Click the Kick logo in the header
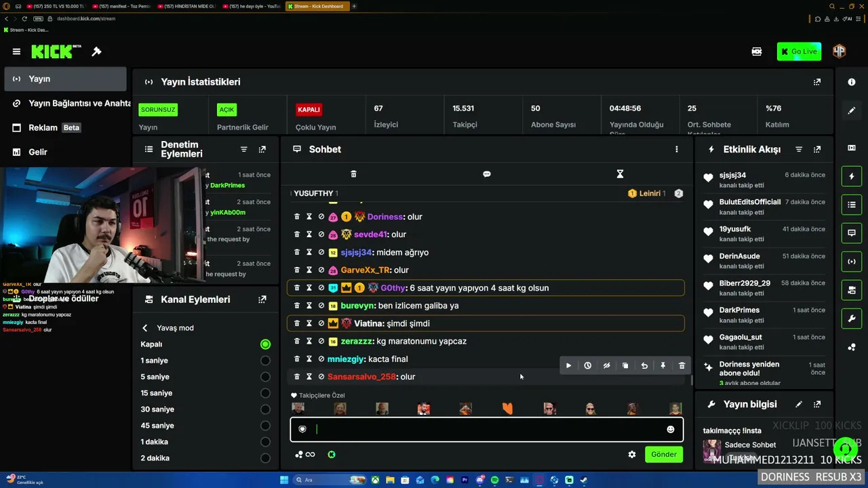The width and height of the screenshot is (868, 488). pos(56,52)
